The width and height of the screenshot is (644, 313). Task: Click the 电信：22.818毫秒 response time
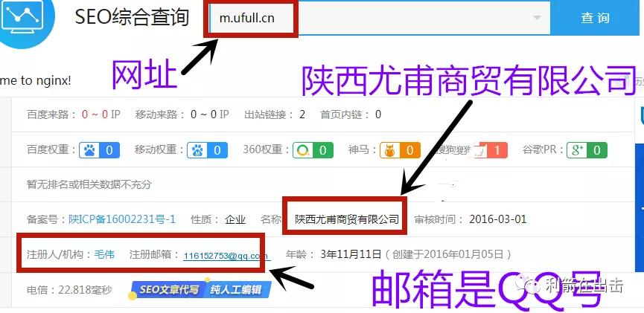pyautogui.click(x=69, y=290)
